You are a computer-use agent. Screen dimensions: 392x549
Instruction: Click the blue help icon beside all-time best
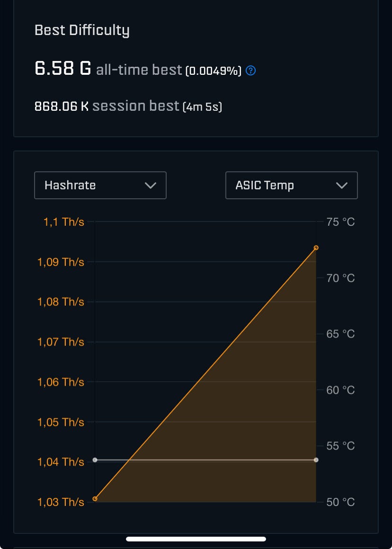tap(251, 71)
